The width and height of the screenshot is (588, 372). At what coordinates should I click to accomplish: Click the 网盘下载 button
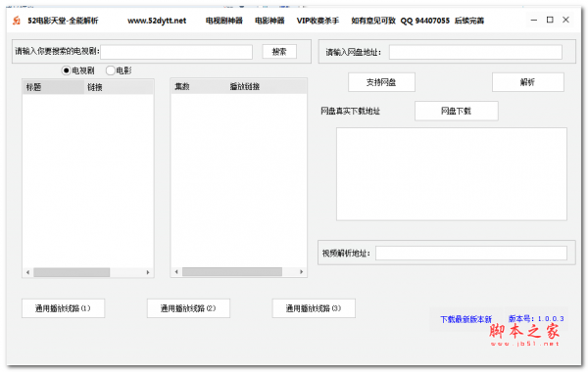tap(457, 111)
